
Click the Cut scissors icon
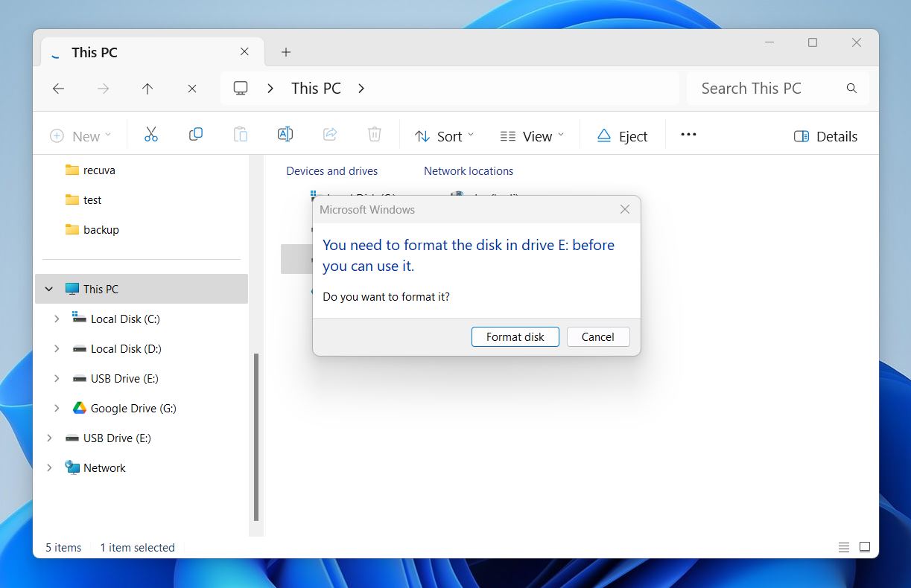click(151, 135)
